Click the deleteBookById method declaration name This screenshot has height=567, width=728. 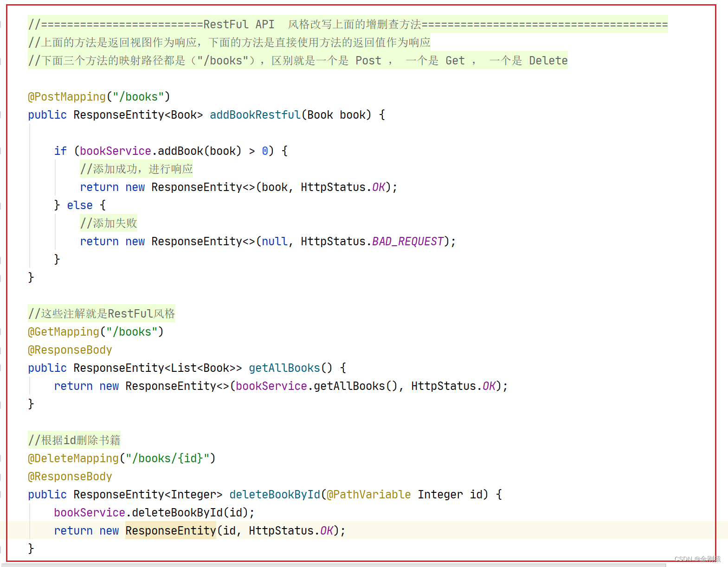pyautogui.click(x=275, y=495)
